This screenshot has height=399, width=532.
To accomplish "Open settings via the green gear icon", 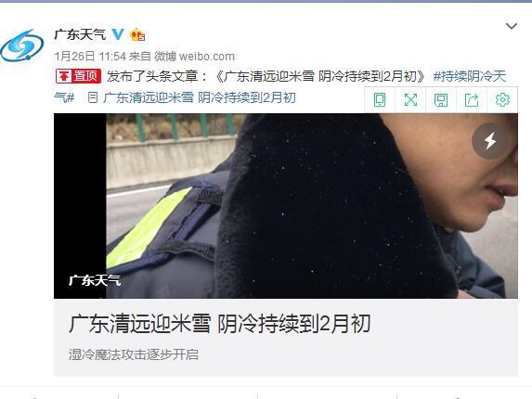I will pos(502,99).
